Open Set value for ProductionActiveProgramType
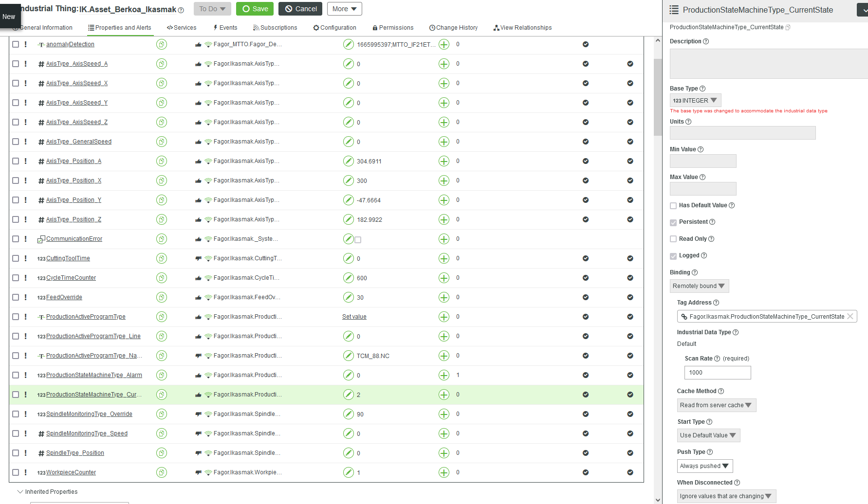 [354, 316]
